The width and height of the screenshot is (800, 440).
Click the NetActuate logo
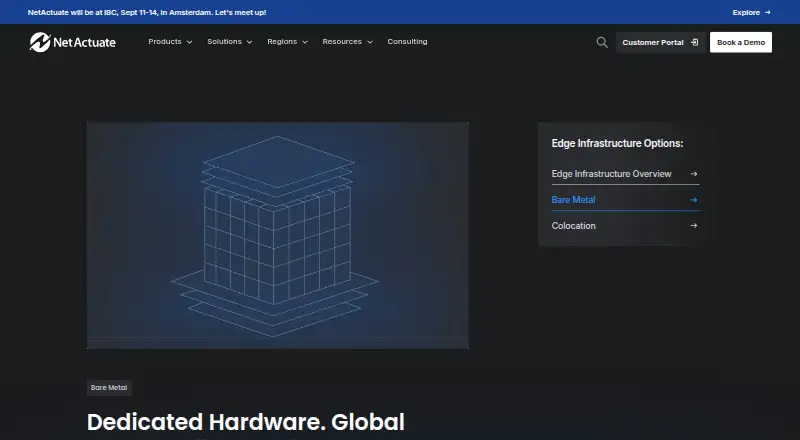pos(72,42)
